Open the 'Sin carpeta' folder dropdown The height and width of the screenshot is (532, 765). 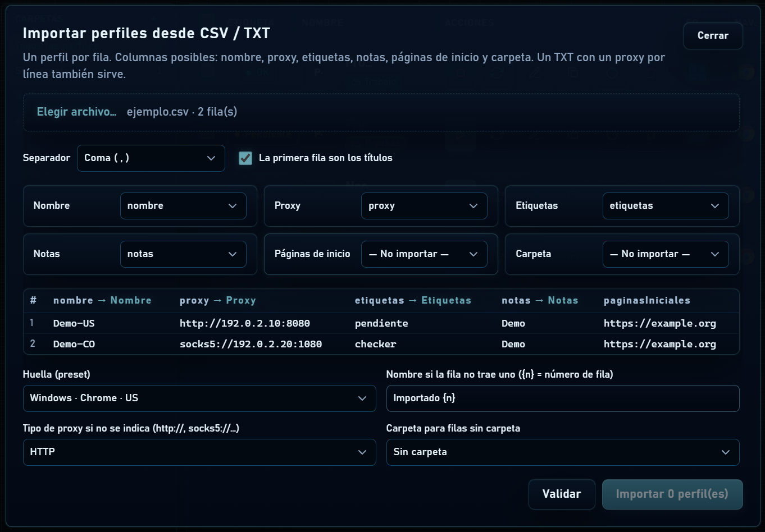[563, 452]
